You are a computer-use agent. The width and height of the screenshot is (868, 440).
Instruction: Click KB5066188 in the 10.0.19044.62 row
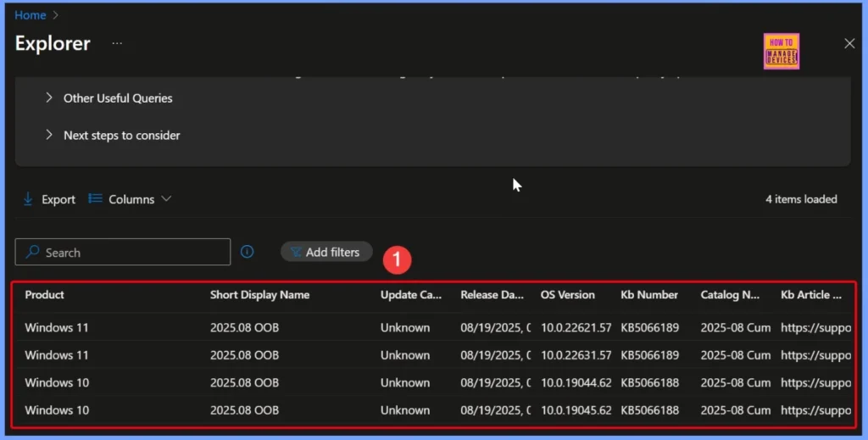649,383
